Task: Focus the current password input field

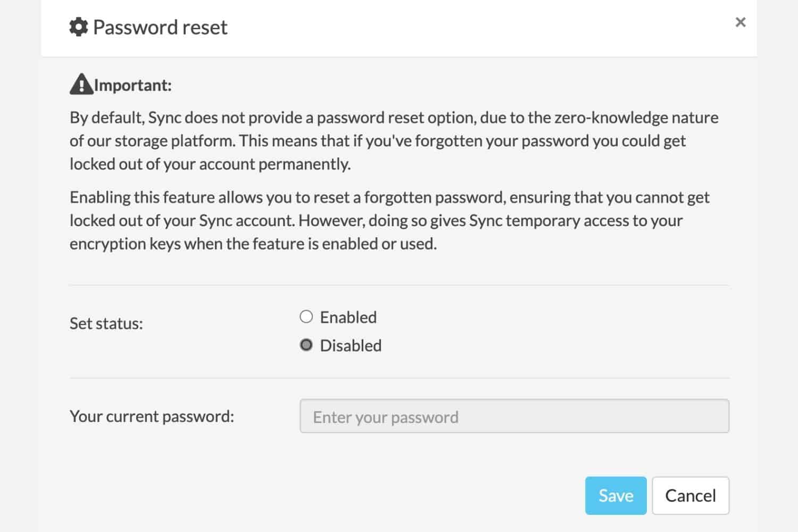Action: pos(514,416)
